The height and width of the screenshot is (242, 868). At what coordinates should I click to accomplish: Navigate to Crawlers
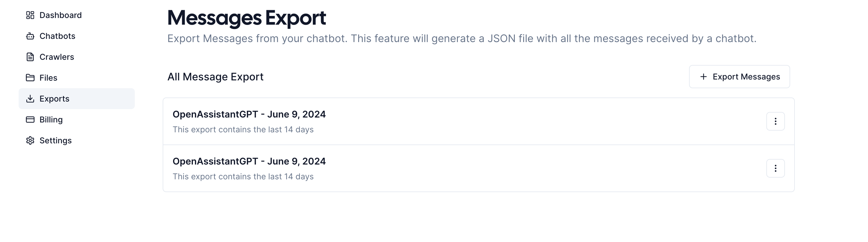(x=57, y=57)
